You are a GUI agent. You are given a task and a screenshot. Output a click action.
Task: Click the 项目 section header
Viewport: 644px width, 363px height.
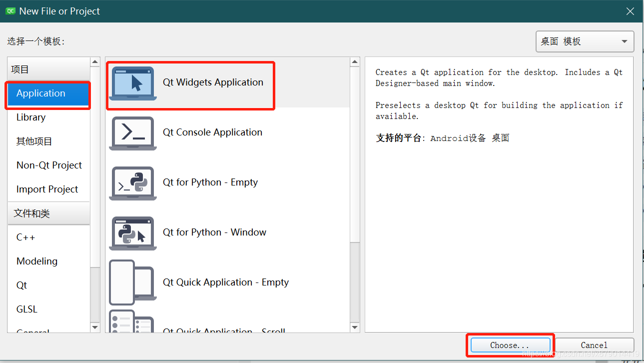point(48,69)
